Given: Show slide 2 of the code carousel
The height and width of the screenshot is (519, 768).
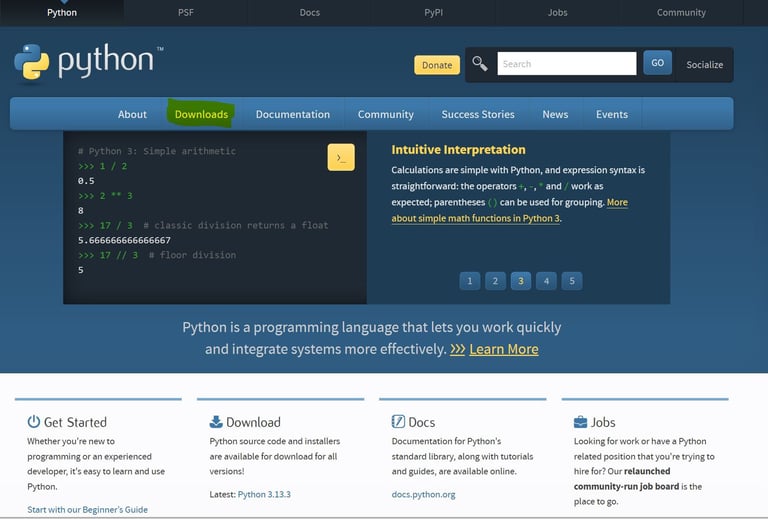Looking at the screenshot, I should click(495, 281).
